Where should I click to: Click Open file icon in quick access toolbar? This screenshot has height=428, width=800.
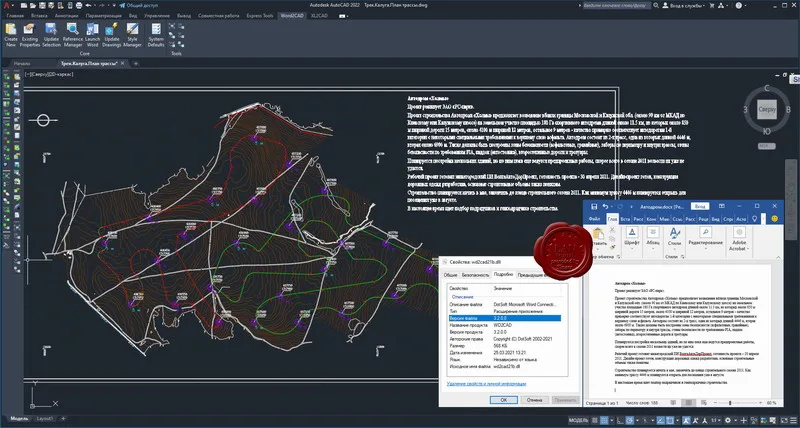(x=33, y=5)
